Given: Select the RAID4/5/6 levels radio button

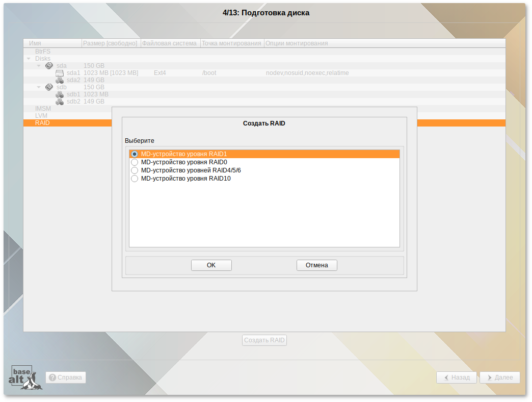Looking at the screenshot, I should coord(135,170).
